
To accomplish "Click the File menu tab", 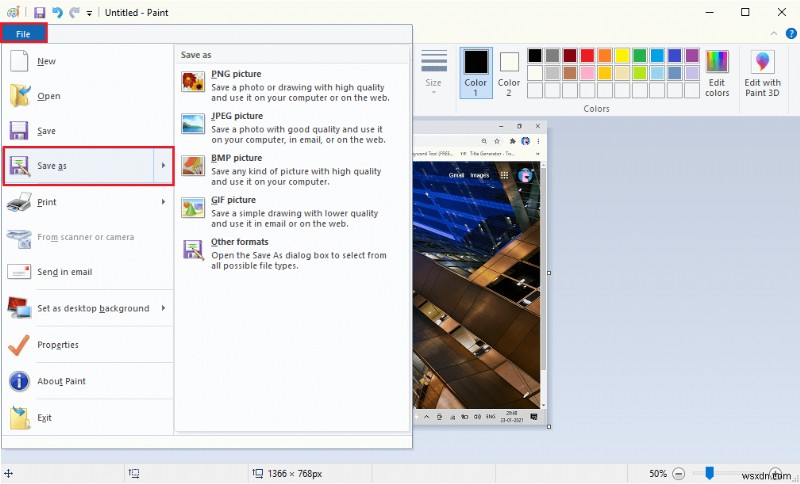I will pyautogui.click(x=23, y=34).
